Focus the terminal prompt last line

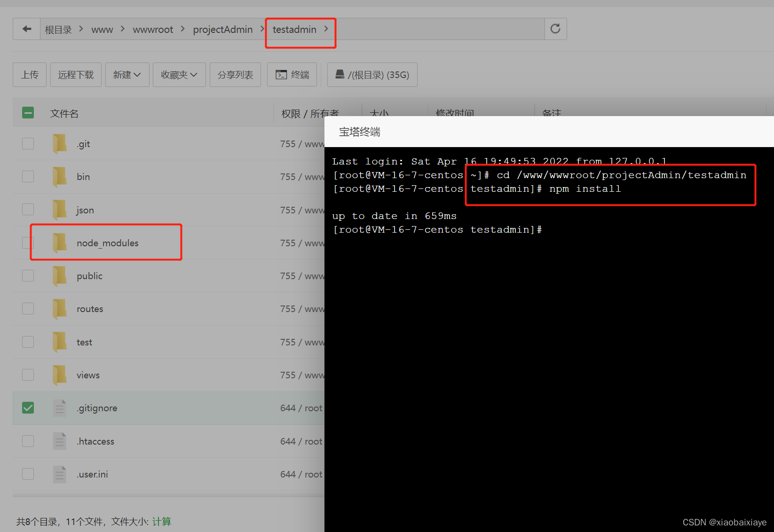(x=437, y=229)
